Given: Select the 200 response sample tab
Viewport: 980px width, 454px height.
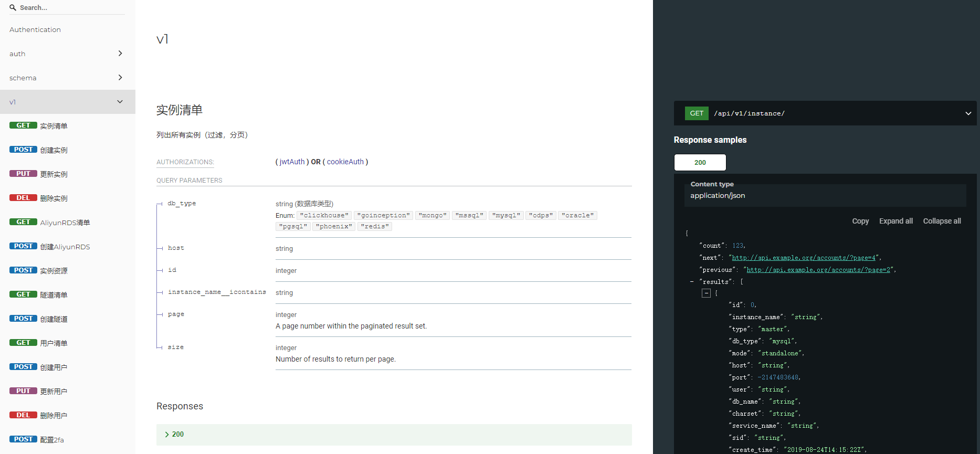Looking at the screenshot, I should click(x=700, y=163).
